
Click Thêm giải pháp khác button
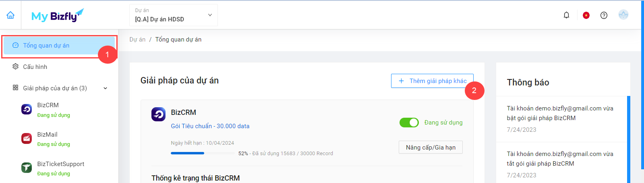(432, 81)
